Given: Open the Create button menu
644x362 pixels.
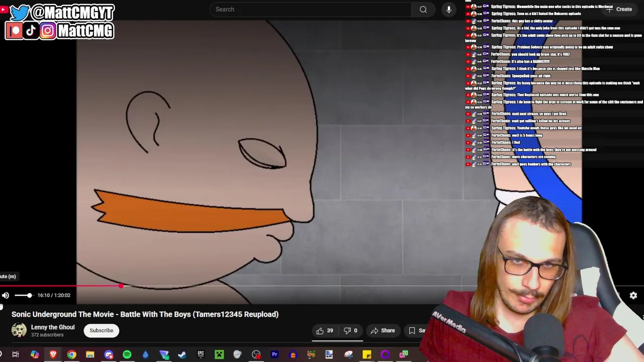Looking at the screenshot, I should coord(619,9).
